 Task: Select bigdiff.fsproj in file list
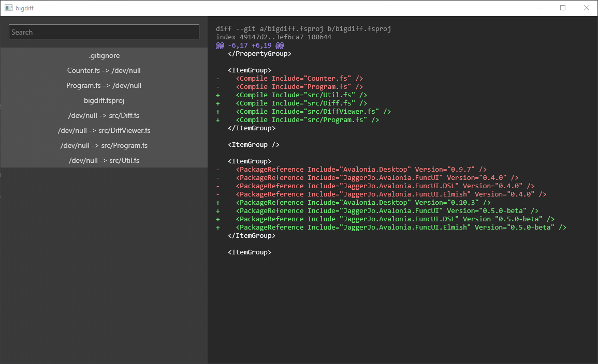pos(104,100)
